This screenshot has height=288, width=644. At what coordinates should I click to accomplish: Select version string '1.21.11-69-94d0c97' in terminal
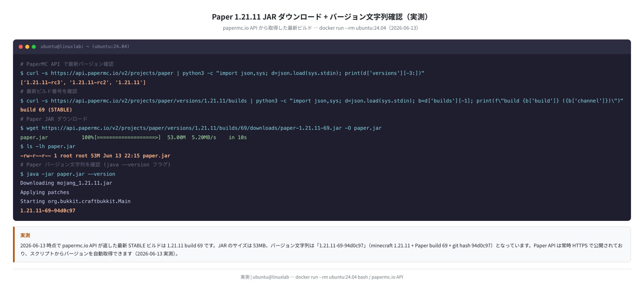click(x=48, y=211)
